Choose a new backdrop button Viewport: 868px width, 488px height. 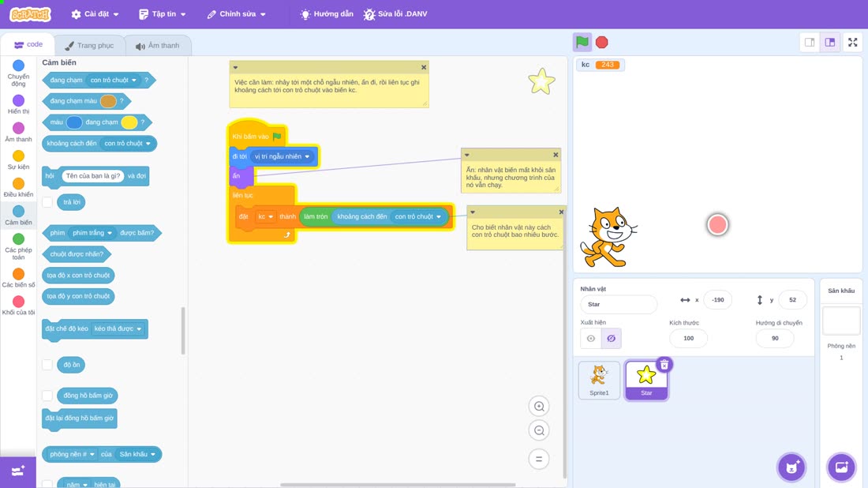pyautogui.click(x=841, y=467)
